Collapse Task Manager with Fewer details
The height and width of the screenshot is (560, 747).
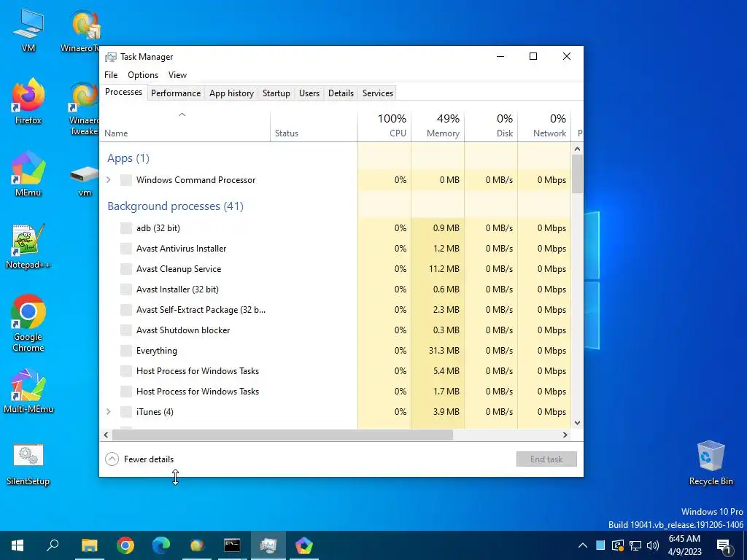(x=139, y=459)
